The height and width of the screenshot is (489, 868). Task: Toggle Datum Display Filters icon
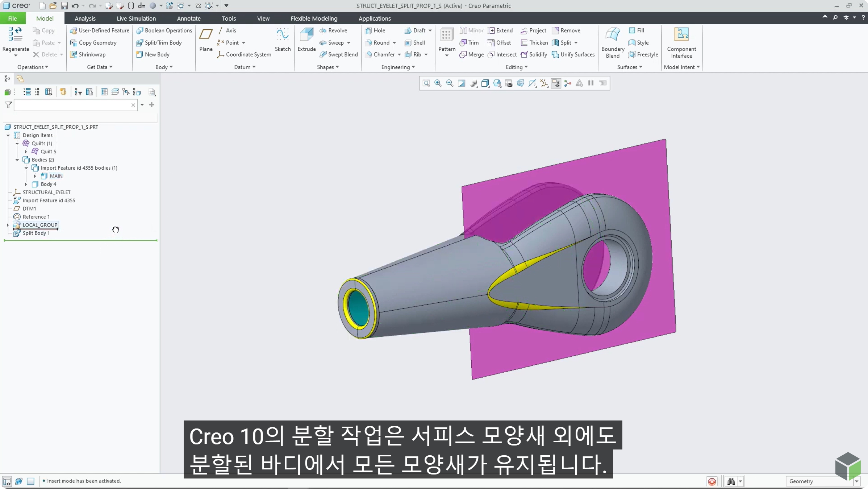(544, 83)
